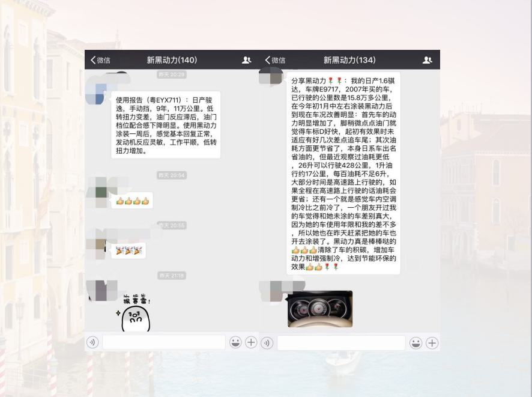The height and width of the screenshot is (397, 532).
Task: Tap the 微信 back arrow in the 新黑动力(140) chat
Action: 100,60
